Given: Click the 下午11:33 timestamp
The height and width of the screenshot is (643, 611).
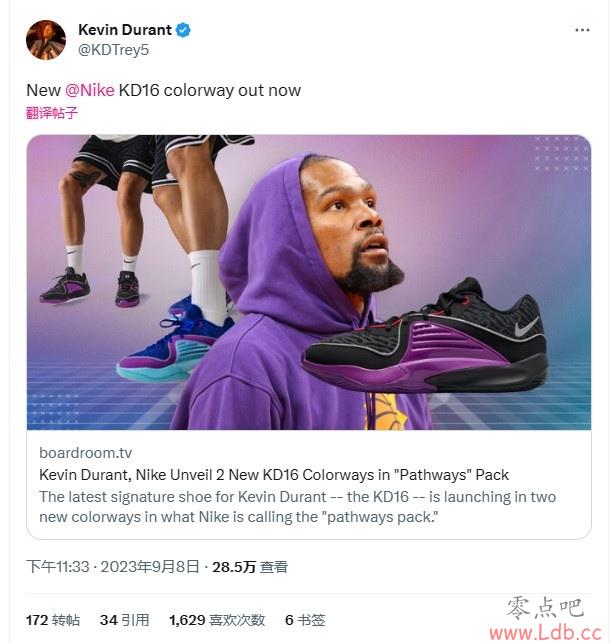Looking at the screenshot, I should click(57, 567).
